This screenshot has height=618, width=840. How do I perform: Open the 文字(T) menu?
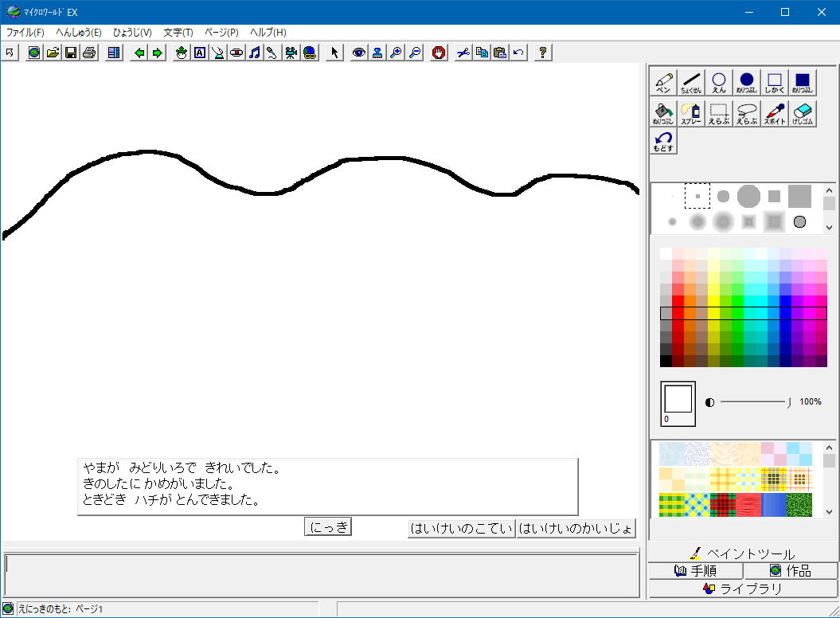tap(178, 33)
